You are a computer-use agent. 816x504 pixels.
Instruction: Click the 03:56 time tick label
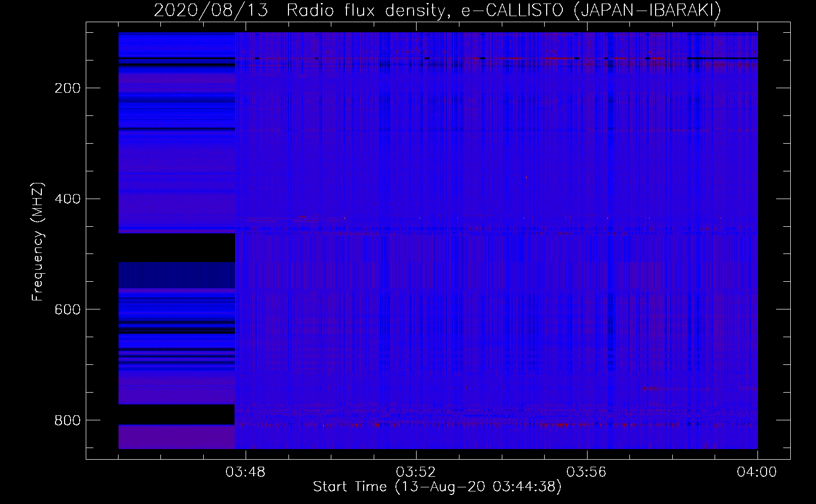[587, 472]
